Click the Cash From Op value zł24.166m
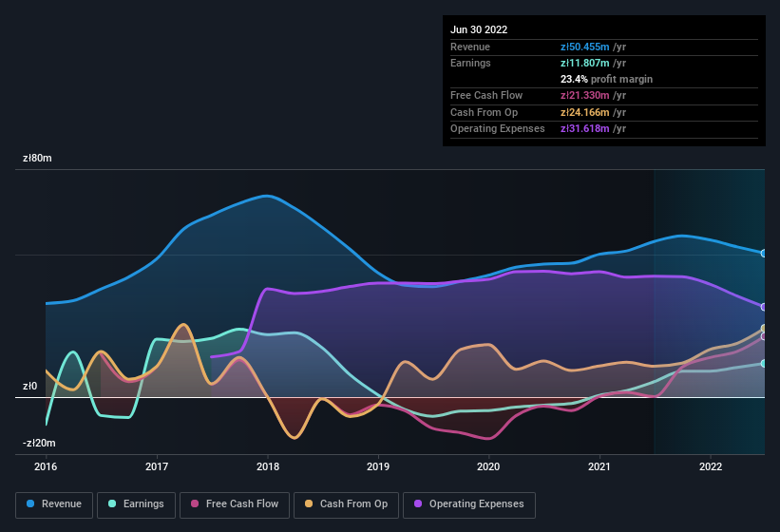The width and height of the screenshot is (780, 532). click(584, 112)
